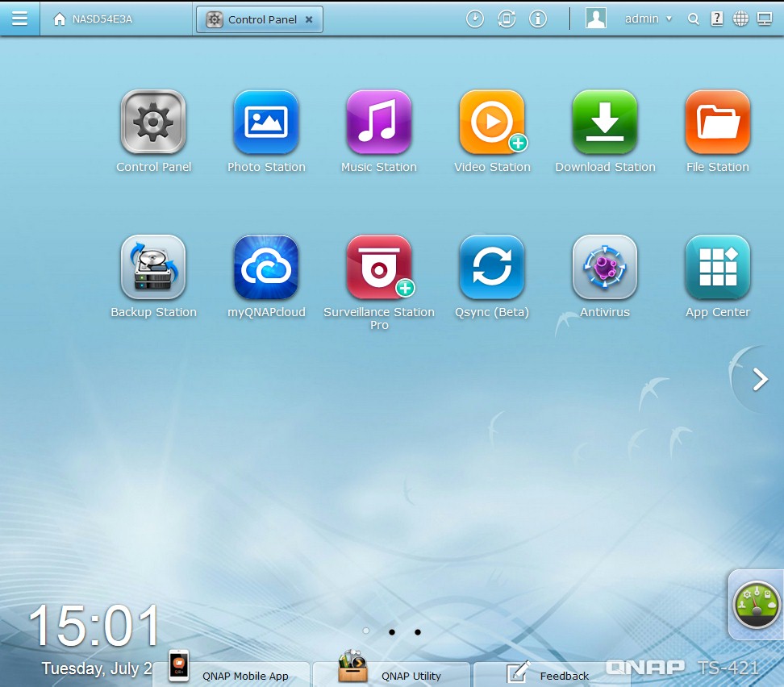
Task: Open external devices icon
Action: 506,19
